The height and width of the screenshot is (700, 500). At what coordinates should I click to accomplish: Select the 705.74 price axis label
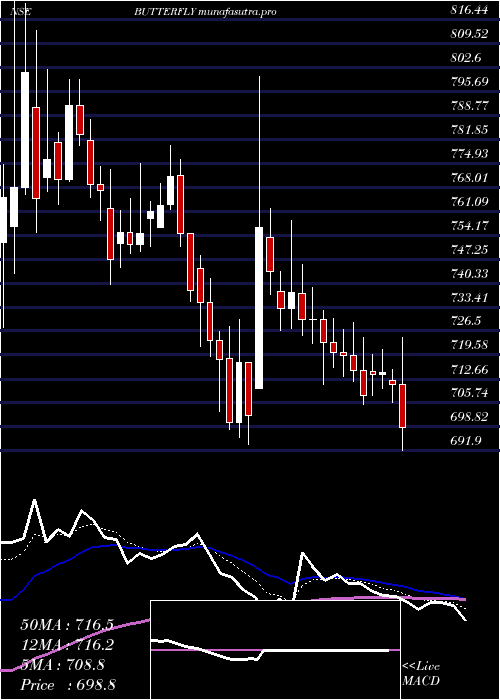pyautogui.click(x=469, y=393)
